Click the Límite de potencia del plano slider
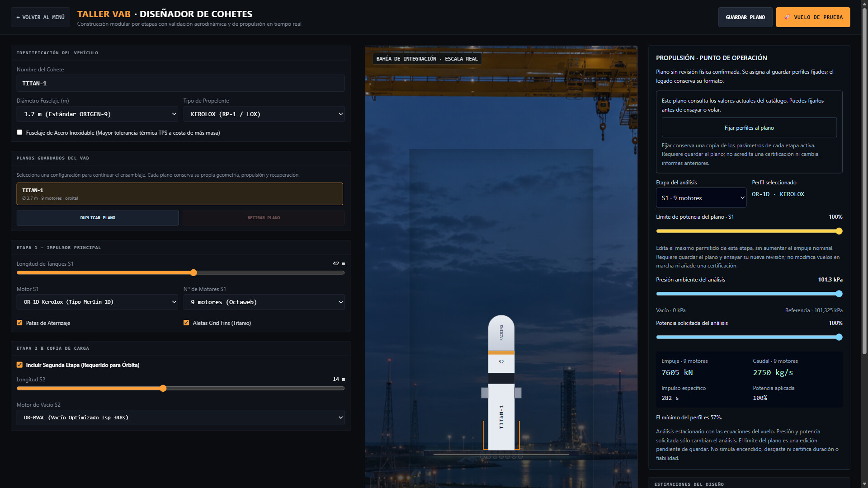 click(x=749, y=231)
